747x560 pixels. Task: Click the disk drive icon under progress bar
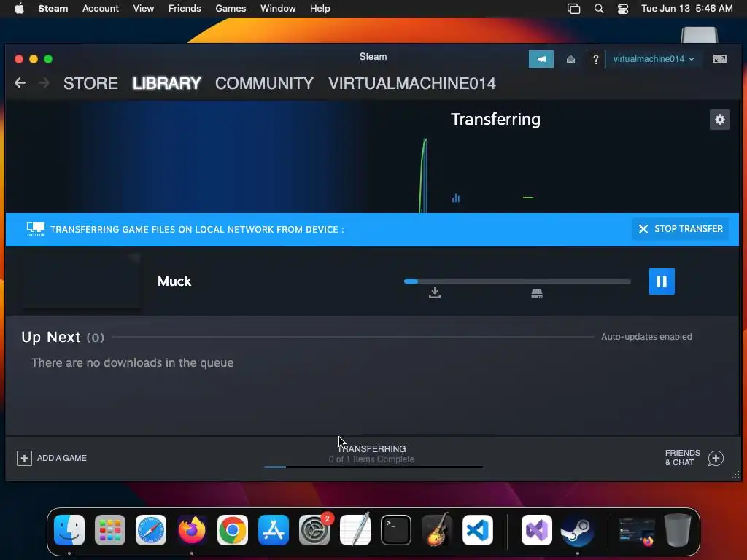click(537, 293)
